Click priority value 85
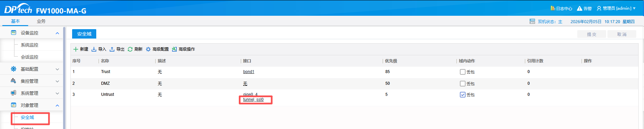This screenshot has width=644, height=129. pos(387,72)
